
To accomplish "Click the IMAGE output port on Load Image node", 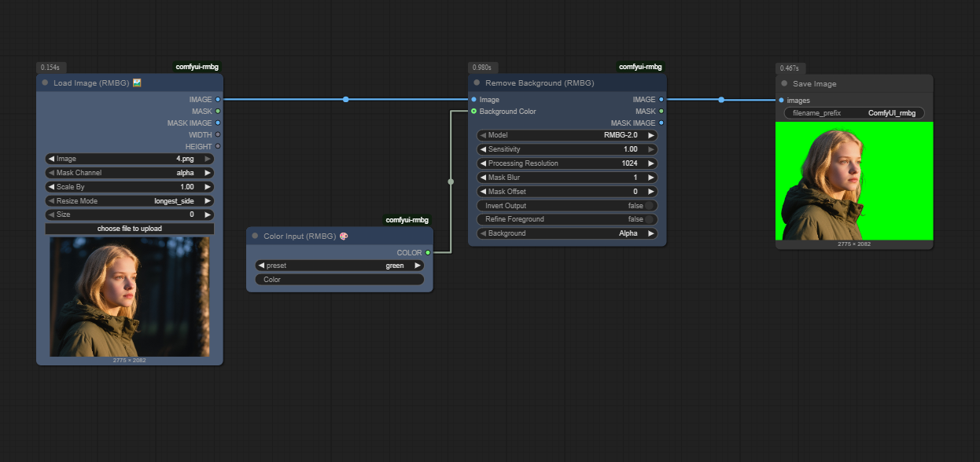I will tap(218, 100).
